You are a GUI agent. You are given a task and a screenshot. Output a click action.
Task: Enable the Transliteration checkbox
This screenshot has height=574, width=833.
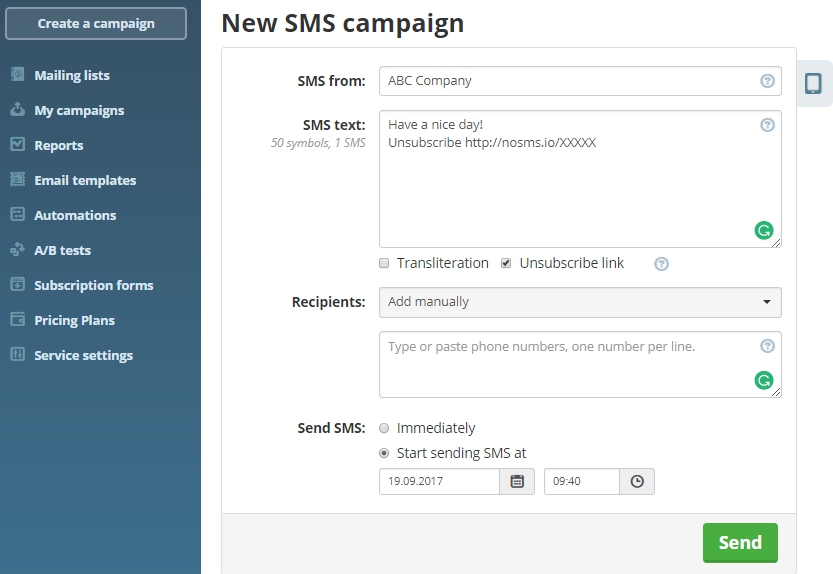coord(384,263)
